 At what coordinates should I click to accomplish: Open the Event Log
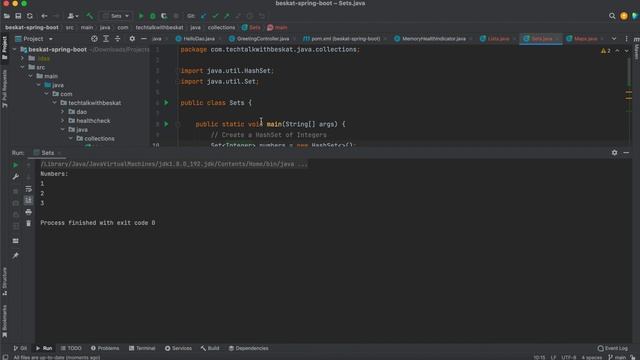coord(613,348)
